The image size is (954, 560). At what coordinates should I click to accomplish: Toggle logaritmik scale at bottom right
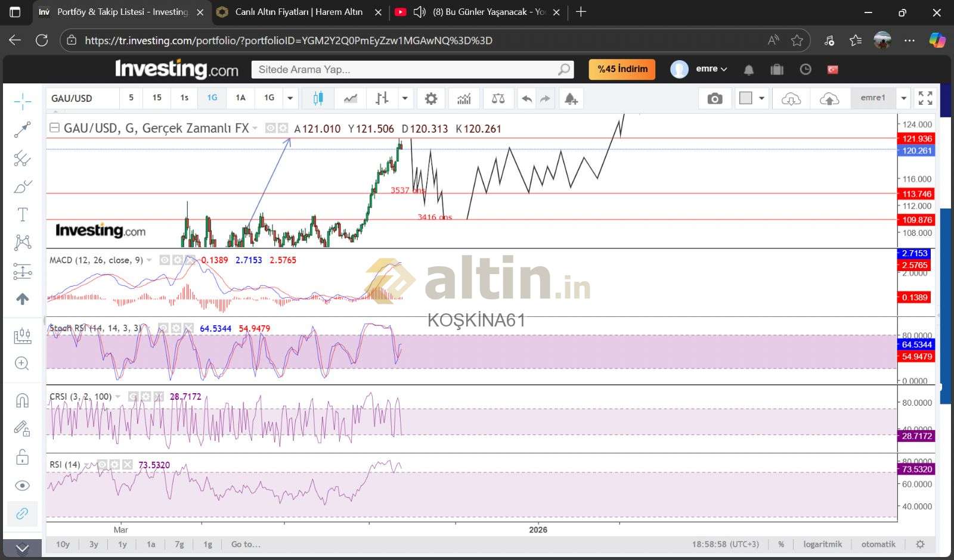(822, 544)
